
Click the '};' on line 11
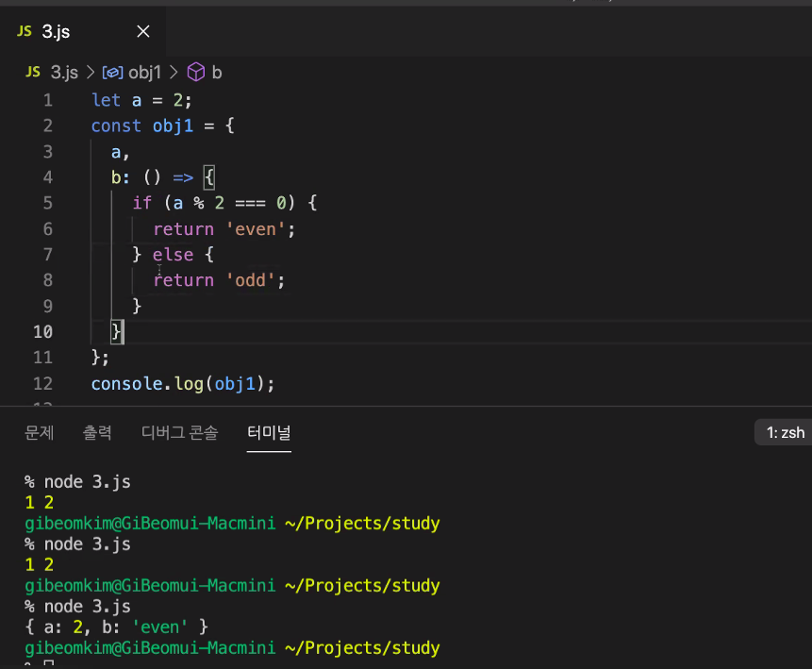(x=100, y=358)
